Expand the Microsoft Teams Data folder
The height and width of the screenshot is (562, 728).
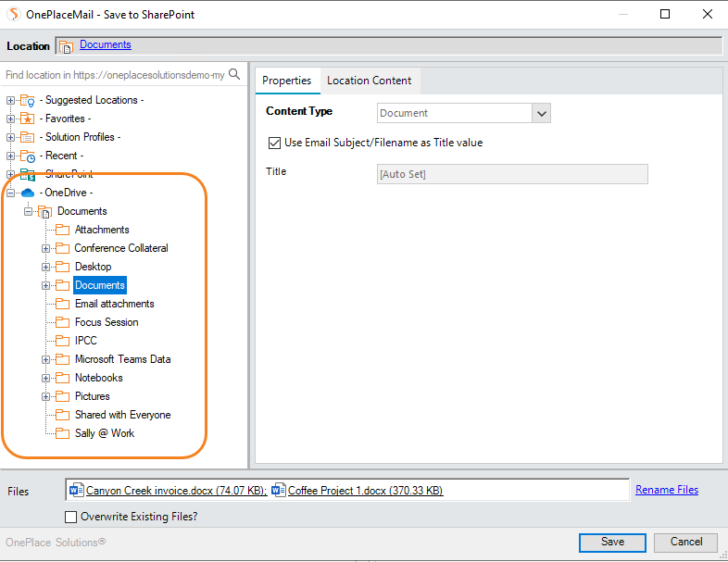(x=45, y=359)
